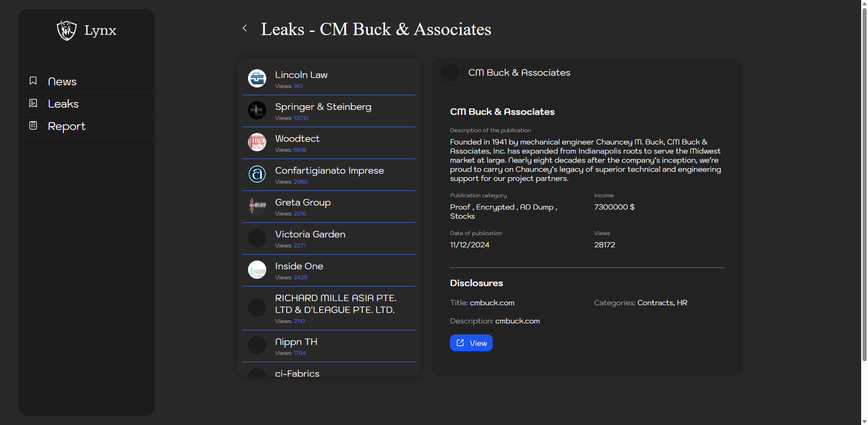The width and height of the screenshot is (868, 425).
Task: Open the Leaks menu item
Action: click(63, 104)
